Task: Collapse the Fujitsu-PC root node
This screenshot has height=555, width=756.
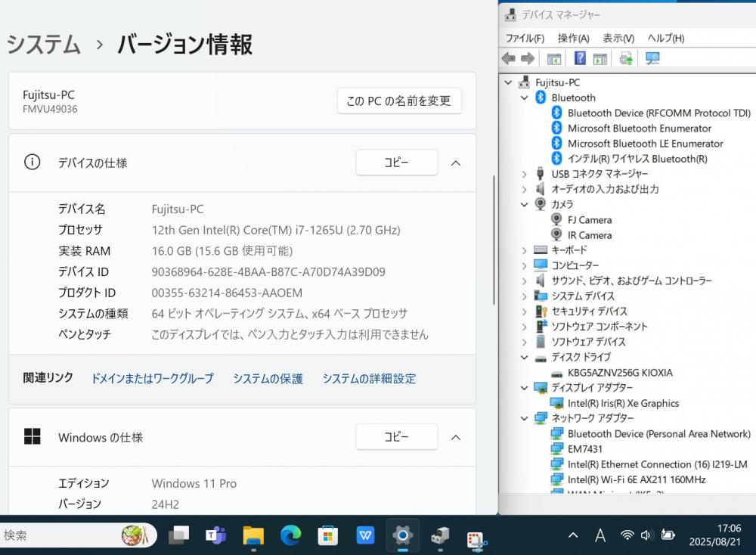Action: point(508,82)
